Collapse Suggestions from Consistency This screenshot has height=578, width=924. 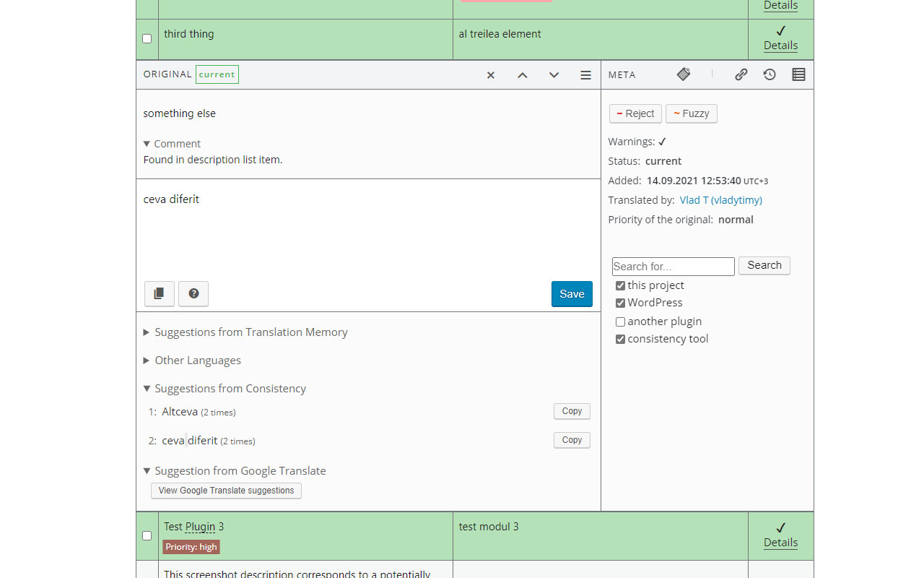[x=225, y=389]
